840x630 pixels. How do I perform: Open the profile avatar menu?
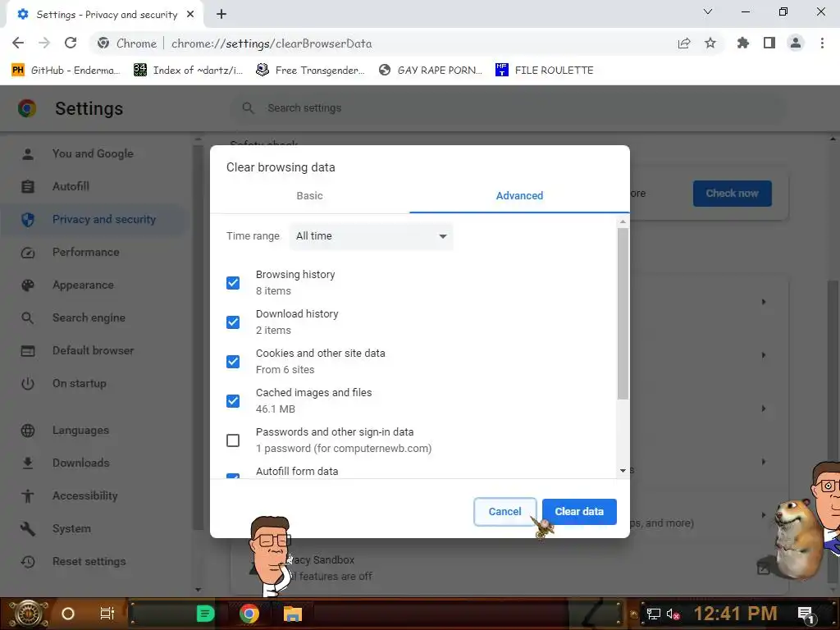click(796, 43)
